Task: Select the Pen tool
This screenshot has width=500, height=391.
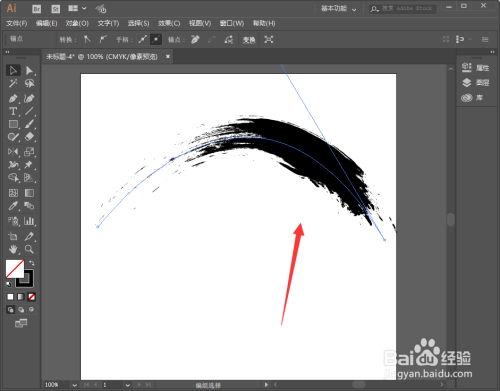Action: tap(13, 98)
